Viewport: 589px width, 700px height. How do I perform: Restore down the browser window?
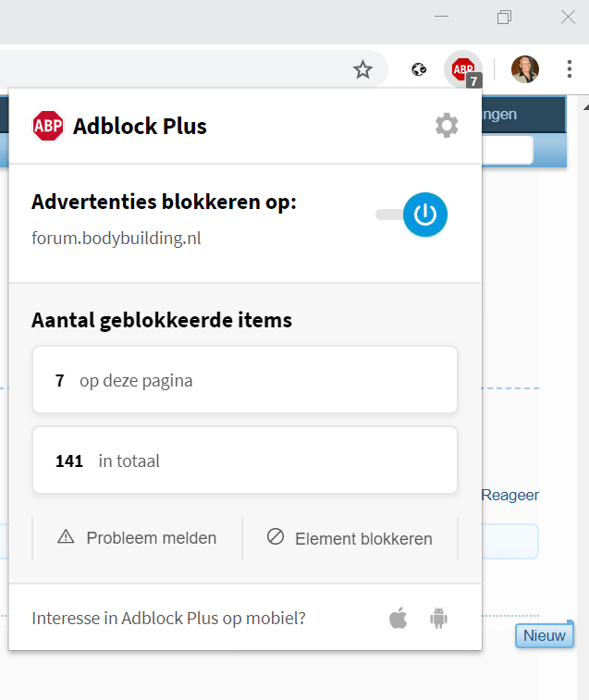point(504,18)
